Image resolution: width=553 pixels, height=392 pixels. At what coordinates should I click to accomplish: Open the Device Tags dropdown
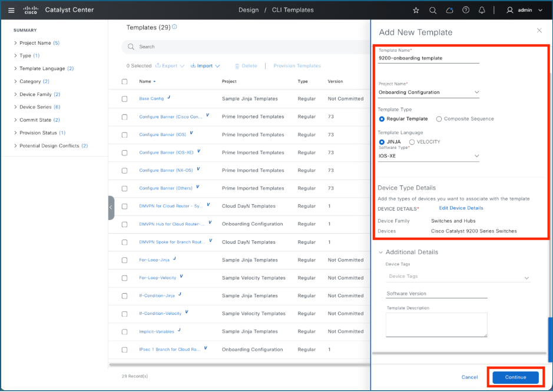[x=458, y=277]
